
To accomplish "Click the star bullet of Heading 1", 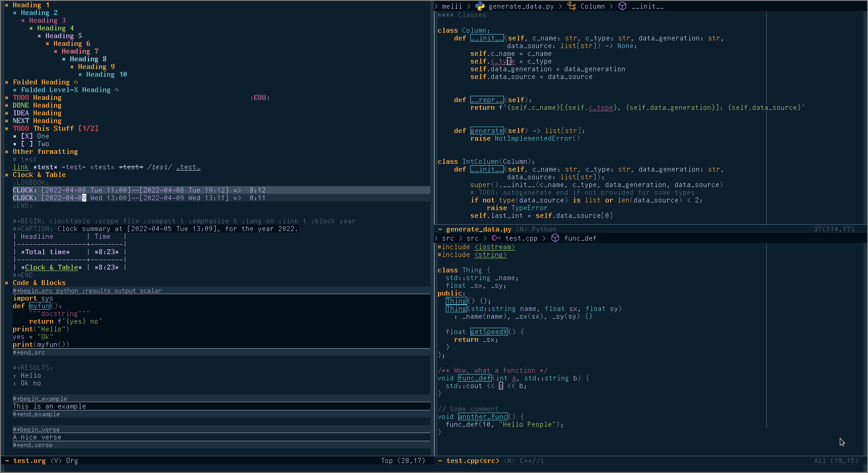I will click(x=6, y=5).
